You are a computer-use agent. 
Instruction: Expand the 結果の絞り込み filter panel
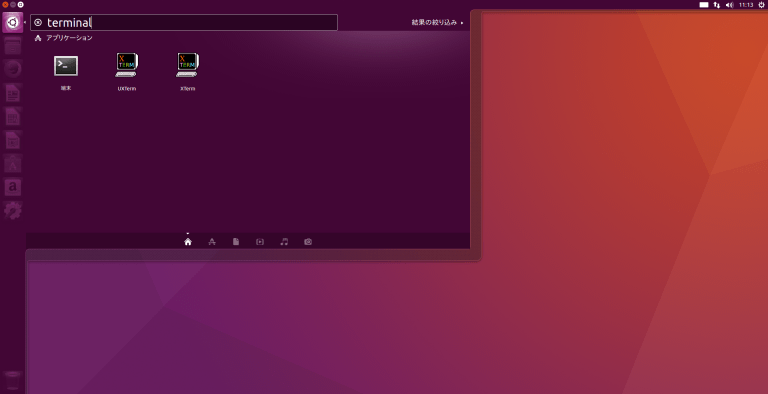(x=437, y=23)
